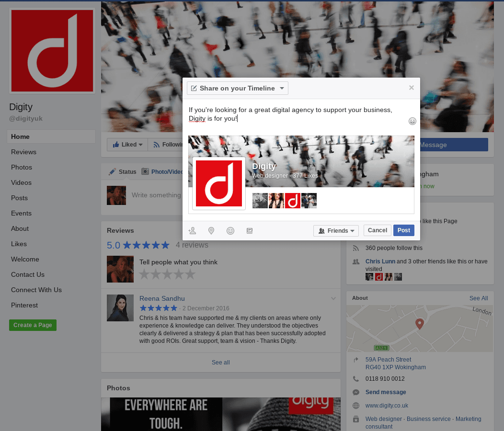Click directions arrow icon beside address

(356, 360)
